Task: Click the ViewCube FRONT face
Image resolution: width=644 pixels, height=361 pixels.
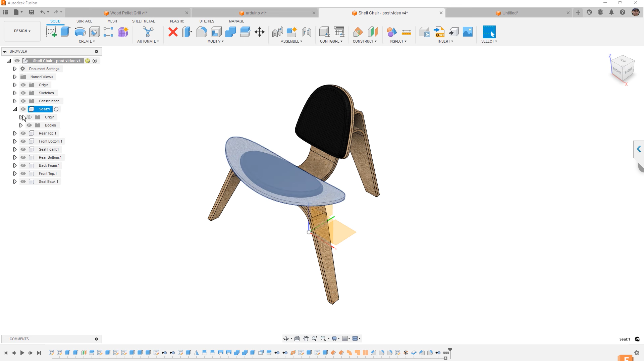Action: tap(617, 71)
